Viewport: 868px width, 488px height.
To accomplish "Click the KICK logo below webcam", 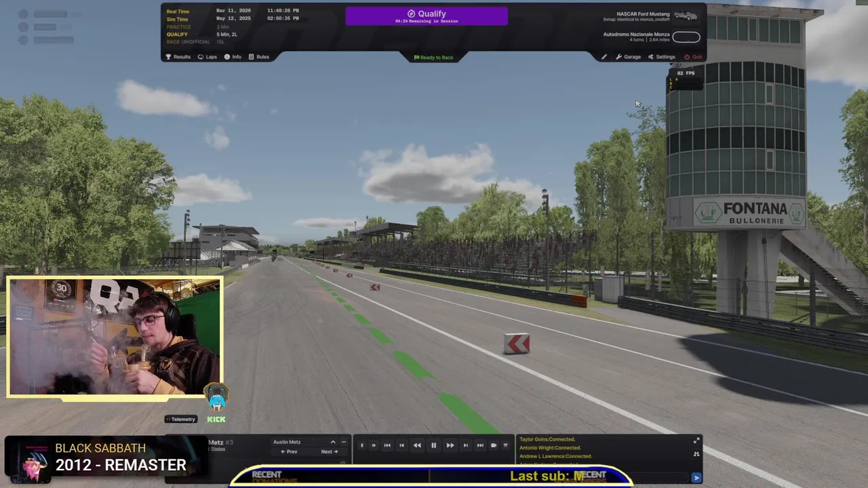I will pyautogui.click(x=216, y=419).
